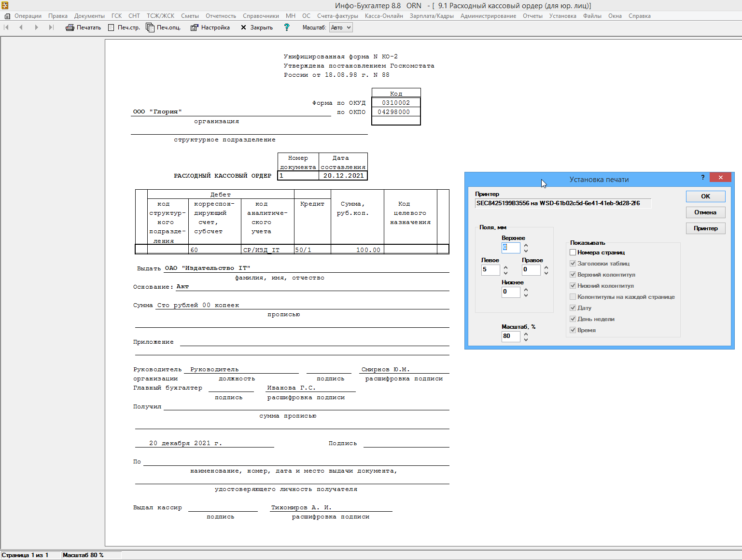This screenshot has height=560, width=742.
Task: Toggle the Номера страниц checkbox
Action: coord(573,252)
